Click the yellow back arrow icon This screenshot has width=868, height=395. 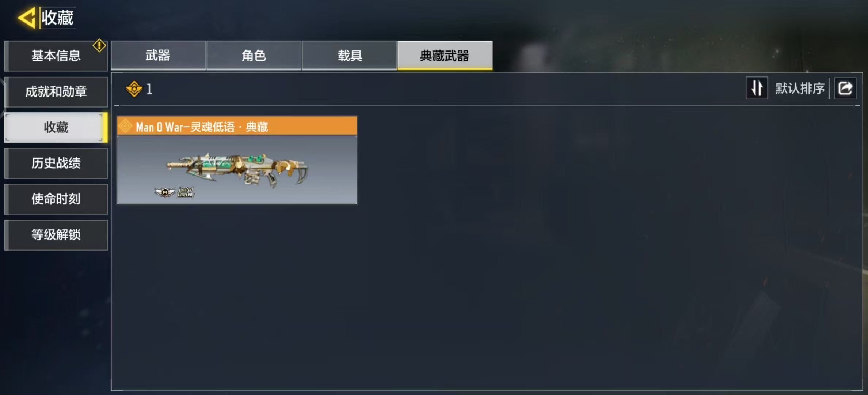click(x=26, y=18)
